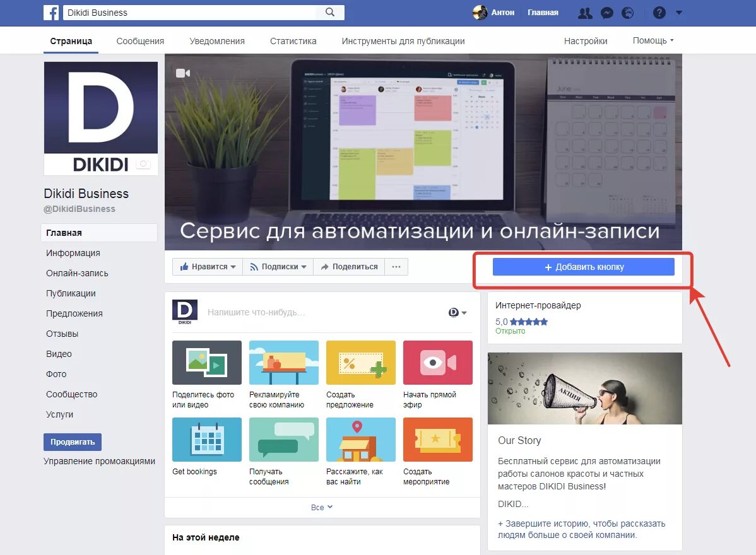Click the Интернет-провайдер category text

(538, 305)
